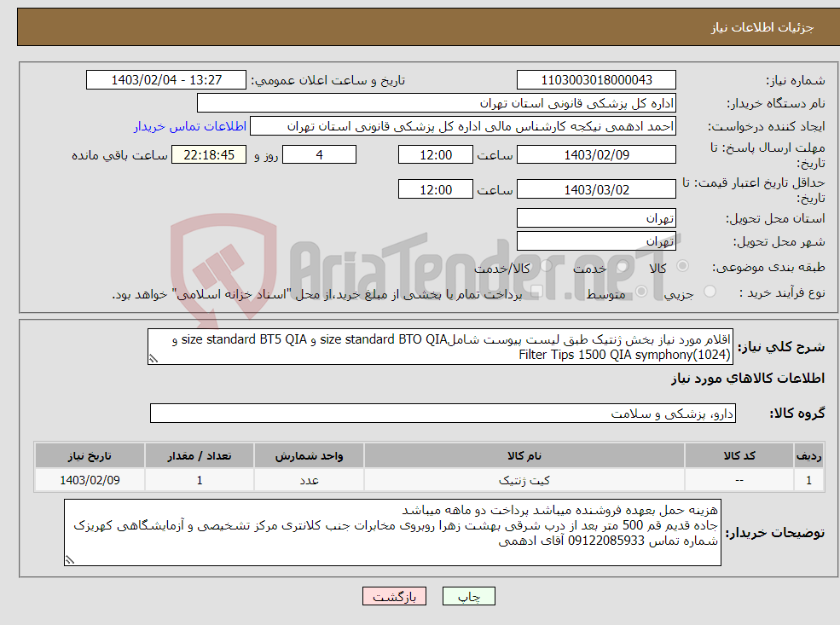Click the کد کالا column header

[x=739, y=456]
